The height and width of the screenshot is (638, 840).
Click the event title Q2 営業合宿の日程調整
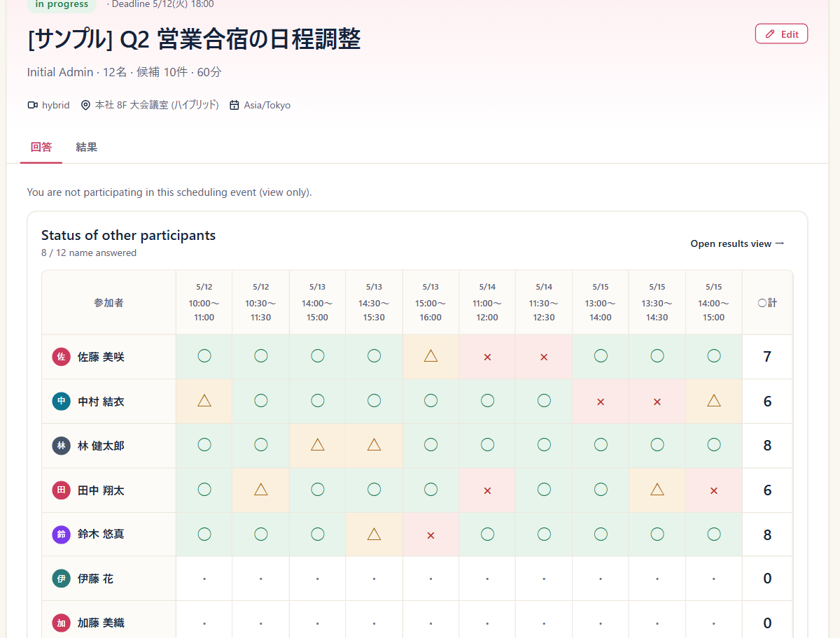pyautogui.click(x=194, y=40)
